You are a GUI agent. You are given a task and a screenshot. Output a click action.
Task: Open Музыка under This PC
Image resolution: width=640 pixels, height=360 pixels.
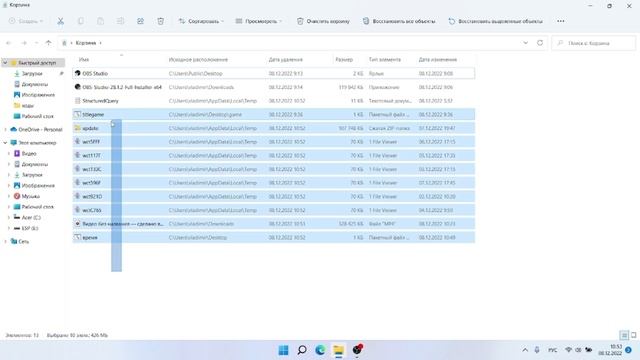pyautogui.click(x=30, y=196)
